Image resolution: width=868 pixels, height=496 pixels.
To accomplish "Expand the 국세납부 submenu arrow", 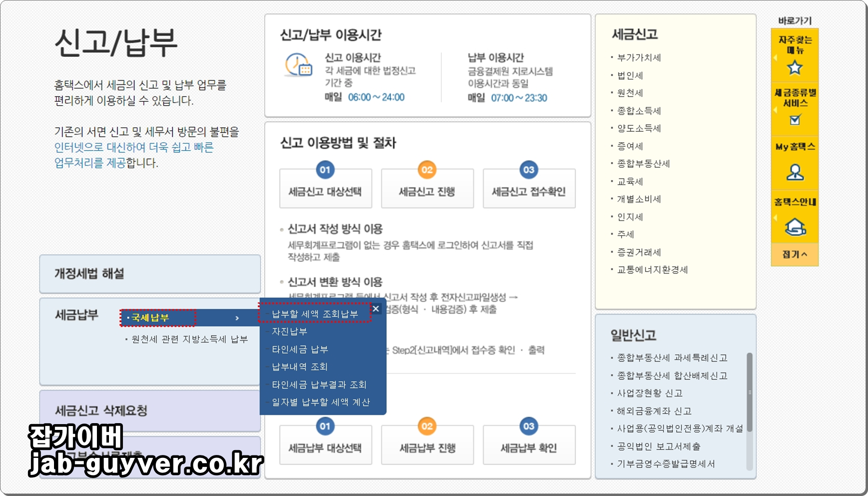I will coord(238,318).
